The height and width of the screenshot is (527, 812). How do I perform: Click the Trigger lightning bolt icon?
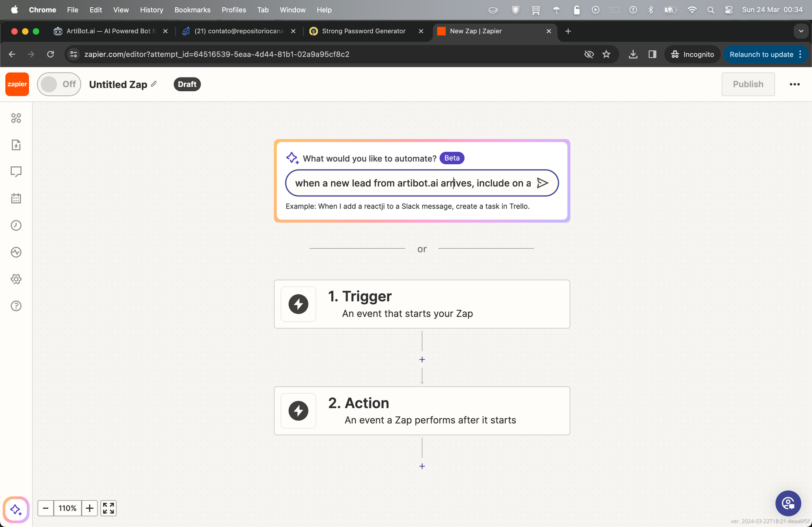tap(298, 304)
